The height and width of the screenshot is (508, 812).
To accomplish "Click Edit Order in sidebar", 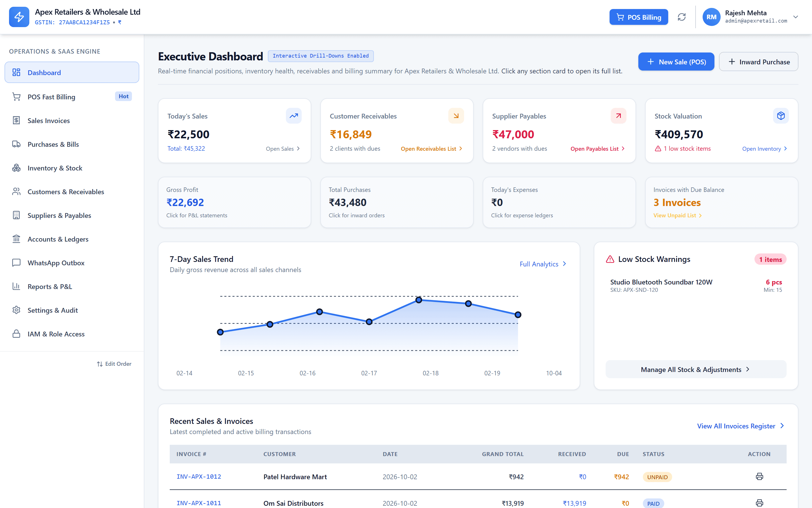I will (x=114, y=364).
